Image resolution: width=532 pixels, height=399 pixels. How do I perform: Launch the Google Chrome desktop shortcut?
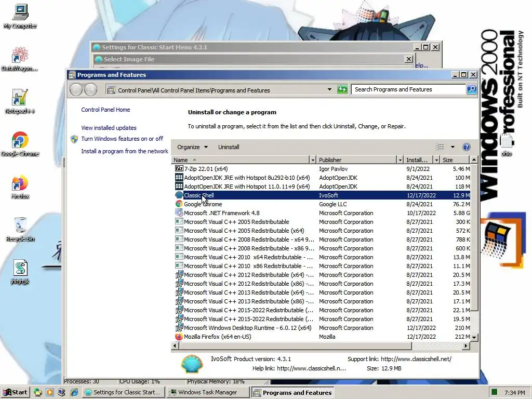coord(20,144)
